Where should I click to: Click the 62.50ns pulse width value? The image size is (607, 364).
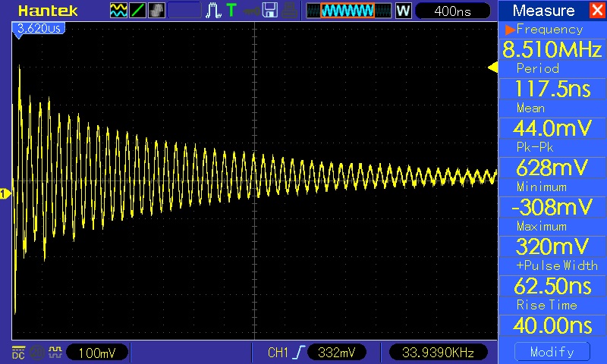pos(552,286)
